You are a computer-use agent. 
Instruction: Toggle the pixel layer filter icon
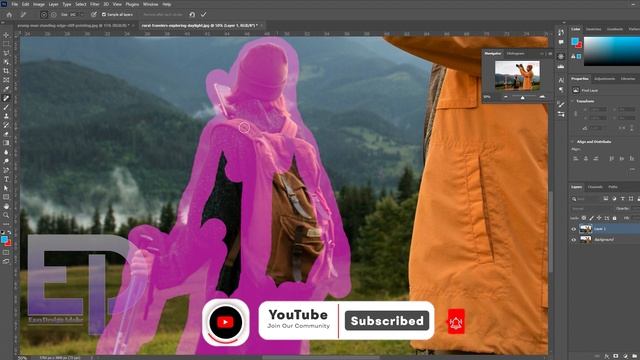606,199
